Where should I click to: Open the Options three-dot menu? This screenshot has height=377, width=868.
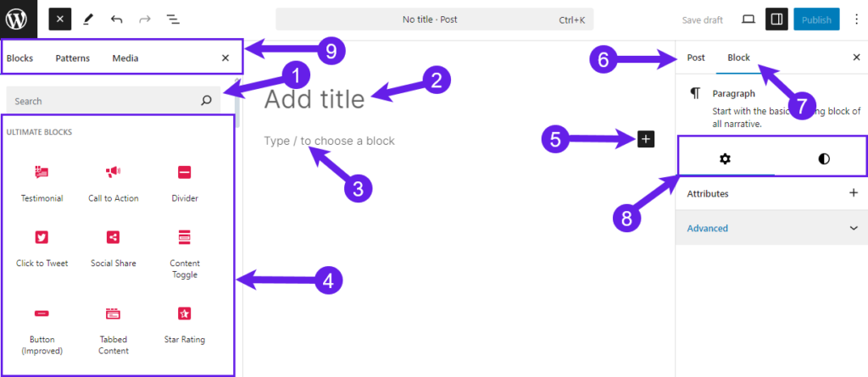tap(857, 19)
